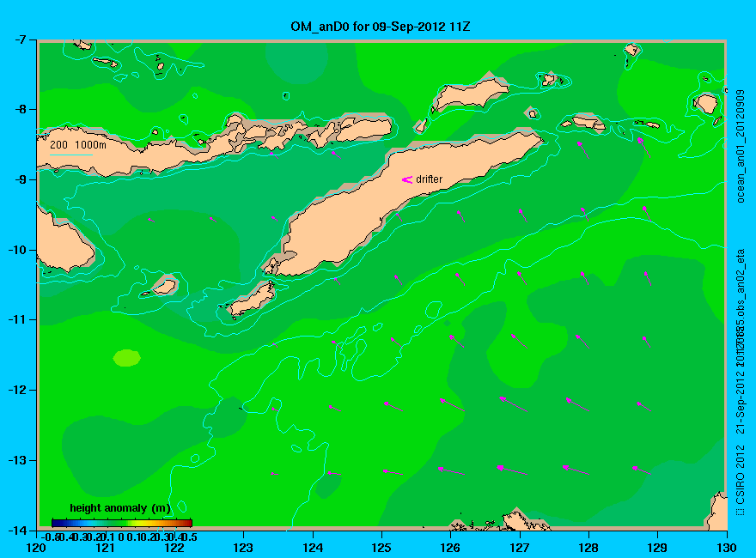Click the cyan contour legend line sample
Screen dimensions: 756x558
click(70, 155)
